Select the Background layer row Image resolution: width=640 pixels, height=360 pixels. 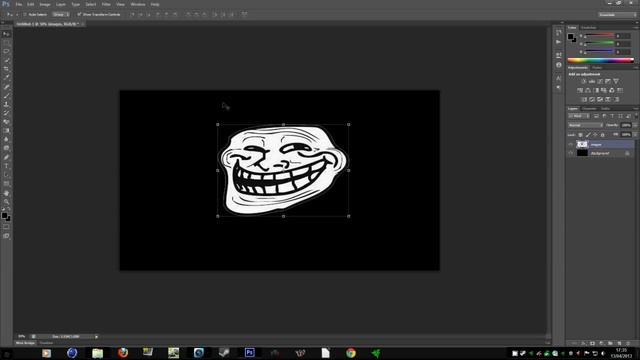click(601, 153)
